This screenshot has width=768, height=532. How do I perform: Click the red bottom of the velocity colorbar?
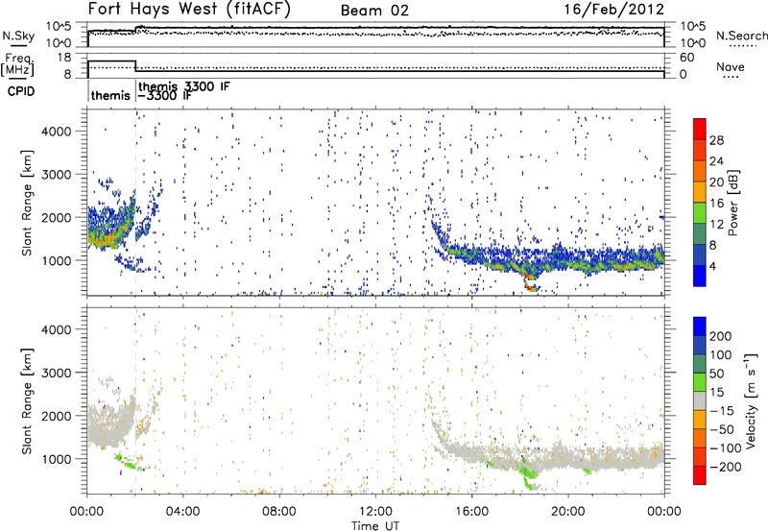700,475
